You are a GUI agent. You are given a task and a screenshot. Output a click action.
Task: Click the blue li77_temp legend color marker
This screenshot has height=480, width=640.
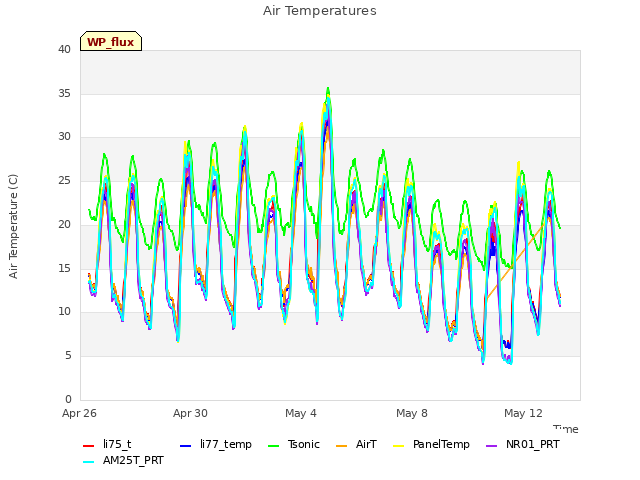(x=186, y=446)
